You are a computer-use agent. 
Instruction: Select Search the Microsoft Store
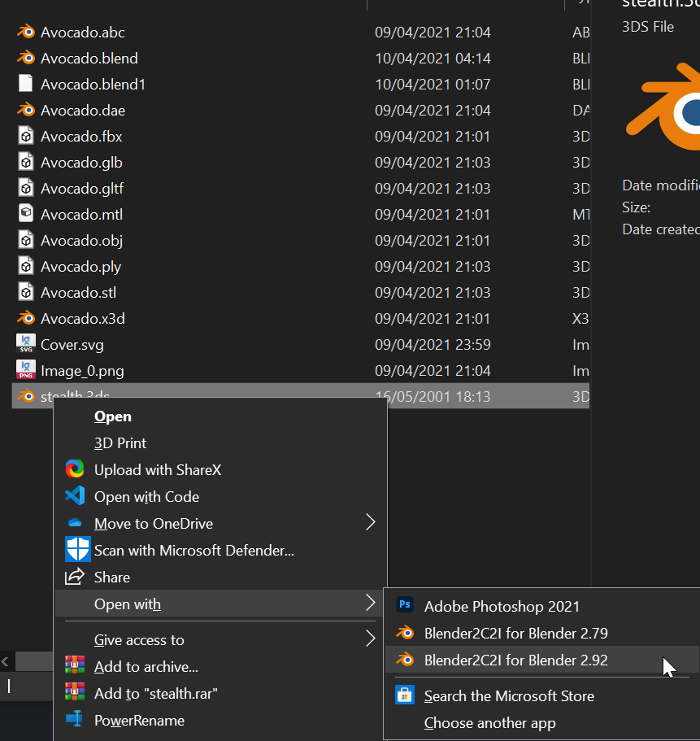click(542, 695)
